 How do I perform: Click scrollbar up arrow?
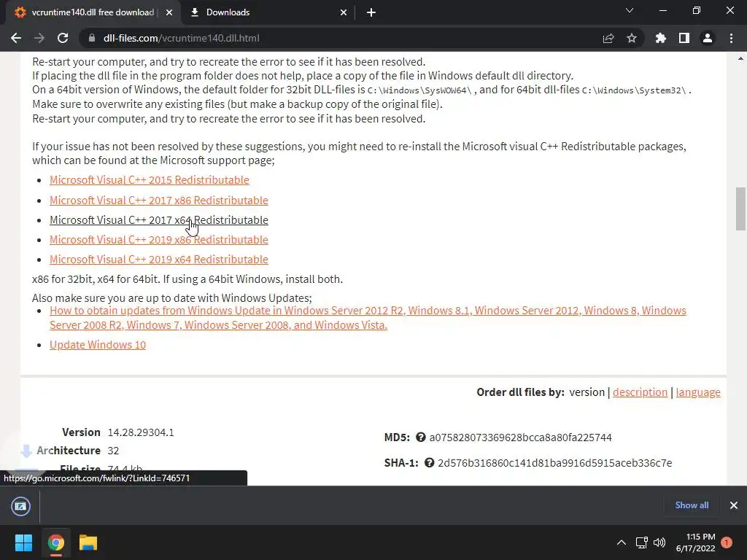[740, 58]
